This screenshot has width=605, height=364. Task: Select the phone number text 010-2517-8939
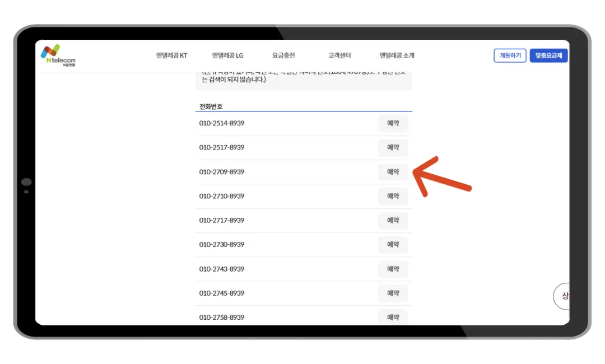click(222, 148)
